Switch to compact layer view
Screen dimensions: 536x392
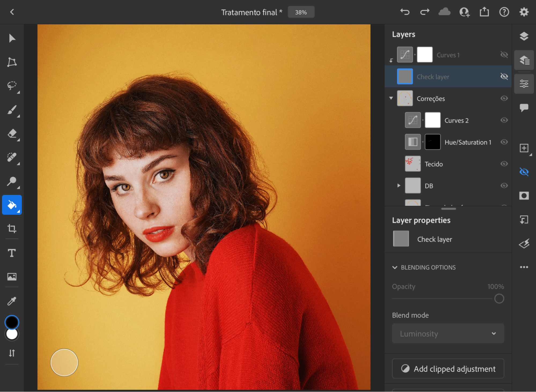[524, 36]
